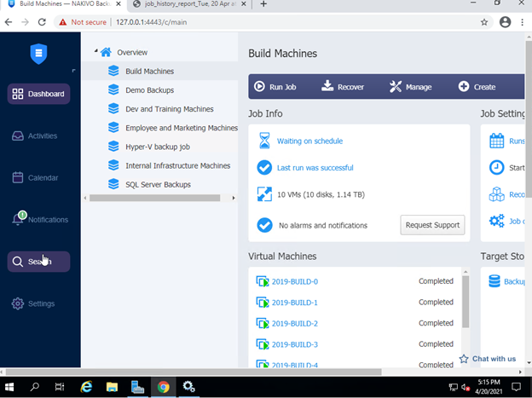Open a new browser tab

pos(263,4)
